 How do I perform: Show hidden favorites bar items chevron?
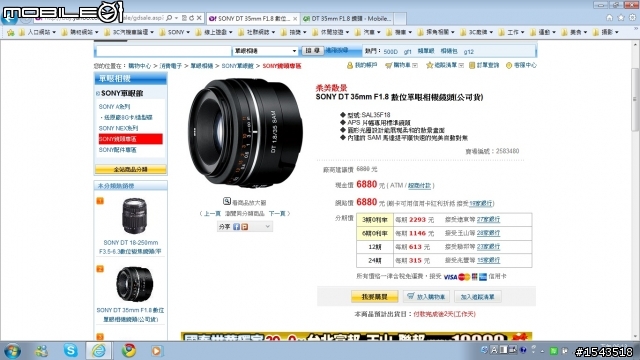tap(636, 29)
